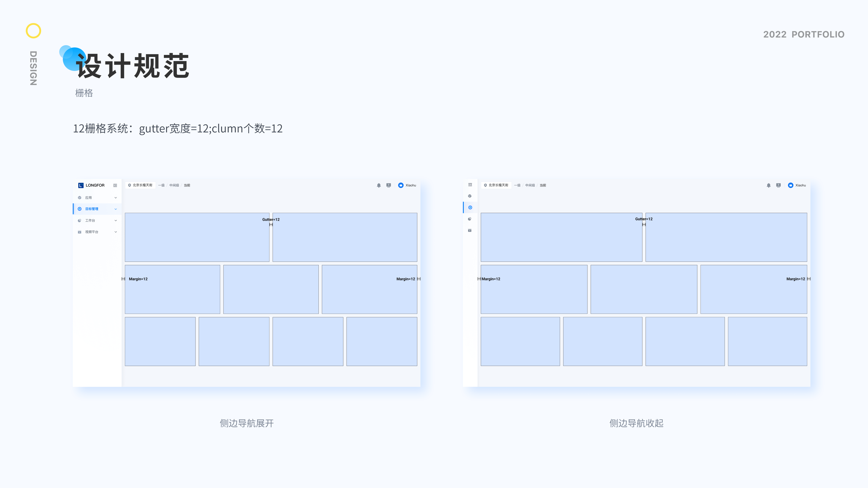Expand sidebar using hamburger icon in right mockup
The image size is (868, 488).
[x=470, y=185]
